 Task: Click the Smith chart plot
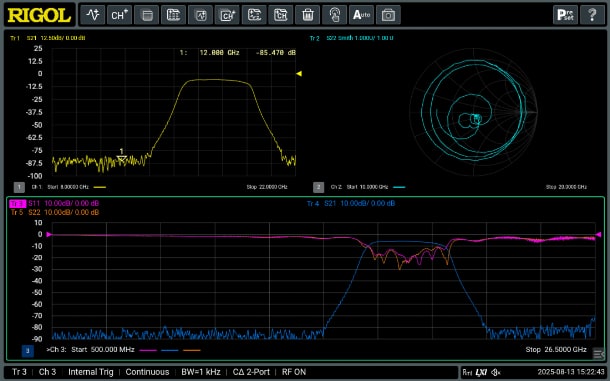coord(473,112)
